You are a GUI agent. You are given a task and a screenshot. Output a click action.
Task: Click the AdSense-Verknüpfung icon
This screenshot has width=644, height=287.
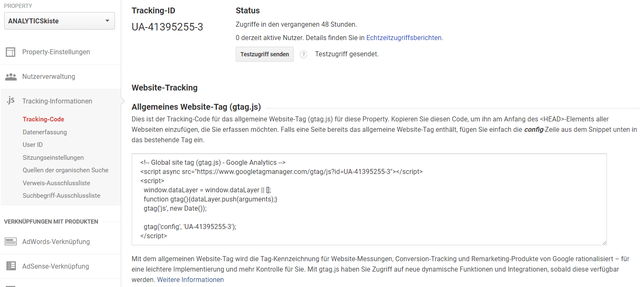point(11,266)
